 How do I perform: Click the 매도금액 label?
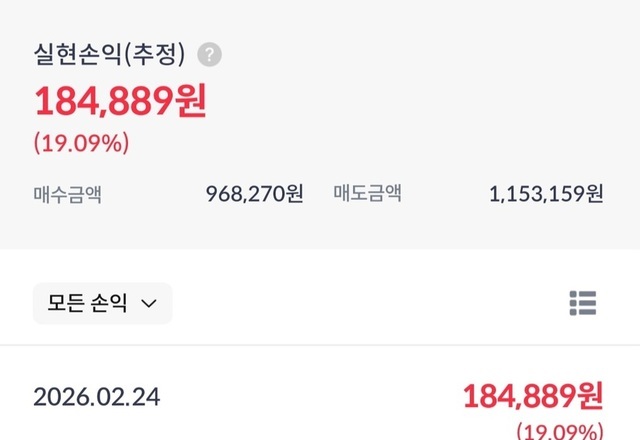click(367, 193)
